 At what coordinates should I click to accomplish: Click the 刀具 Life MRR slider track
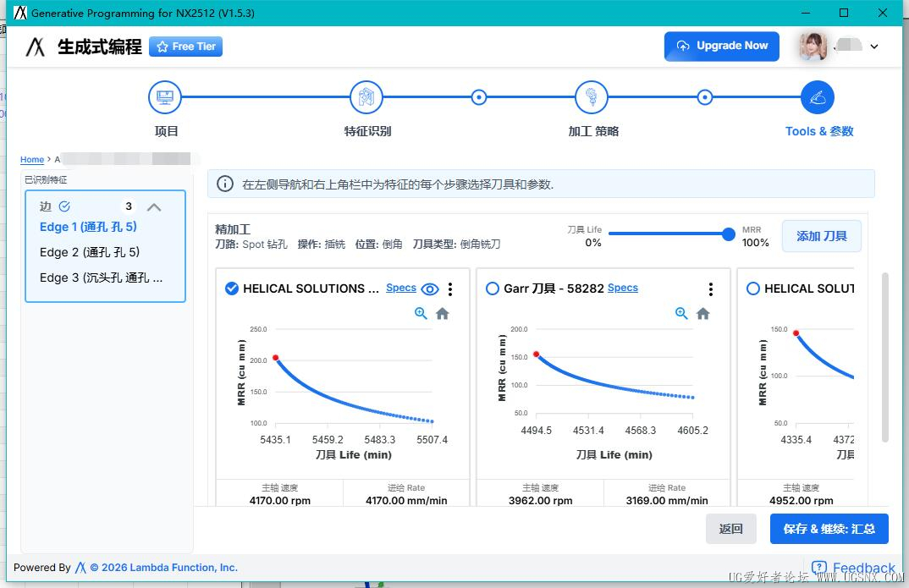668,234
